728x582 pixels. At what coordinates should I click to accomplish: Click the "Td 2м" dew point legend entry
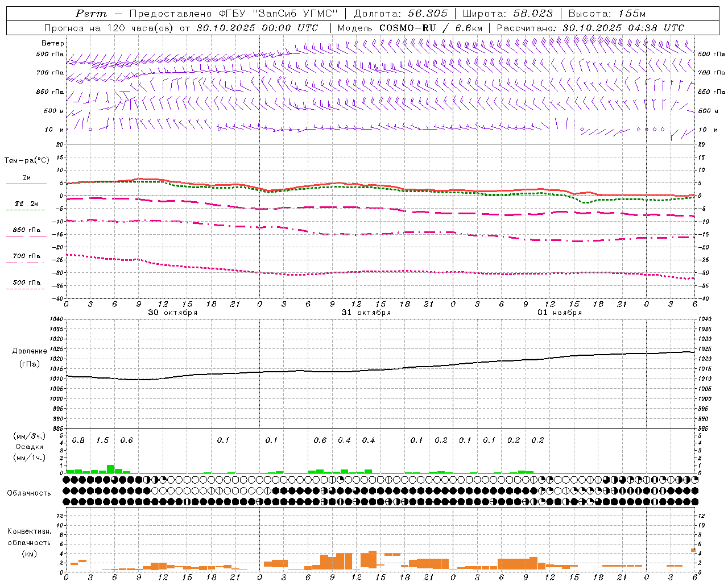pyautogui.click(x=26, y=203)
